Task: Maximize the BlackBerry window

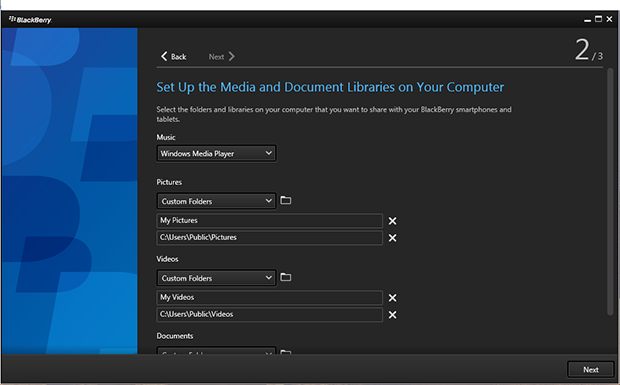Action: point(599,19)
